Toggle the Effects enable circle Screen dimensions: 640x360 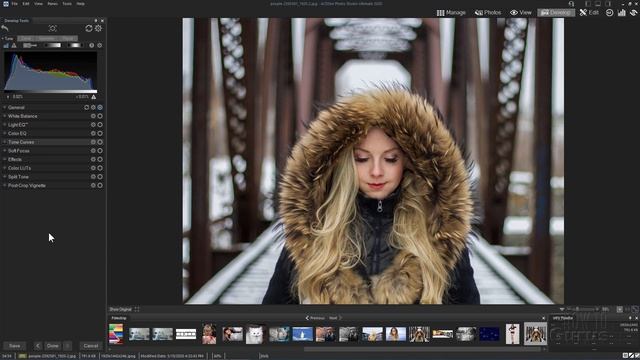point(100,159)
